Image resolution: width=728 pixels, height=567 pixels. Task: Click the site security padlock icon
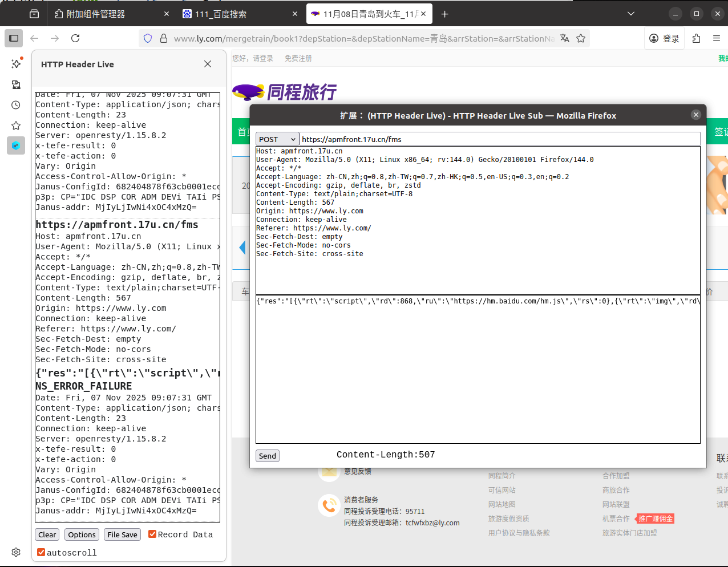click(x=164, y=38)
